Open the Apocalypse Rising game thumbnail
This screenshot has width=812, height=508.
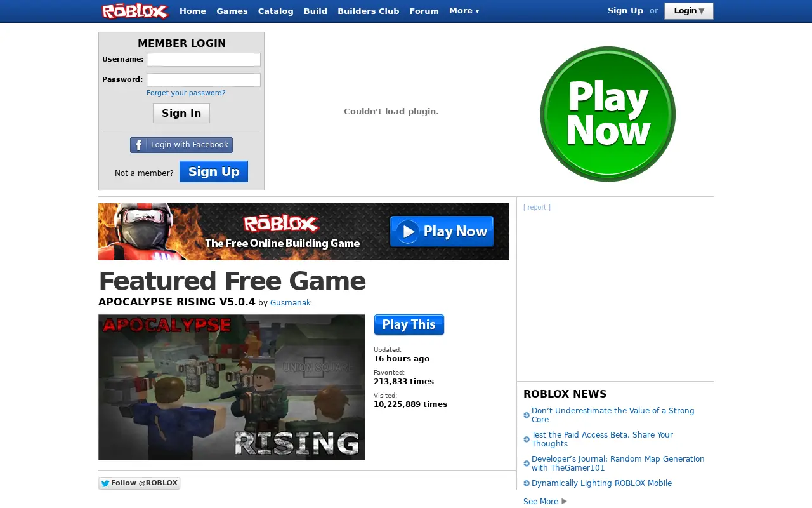click(232, 387)
